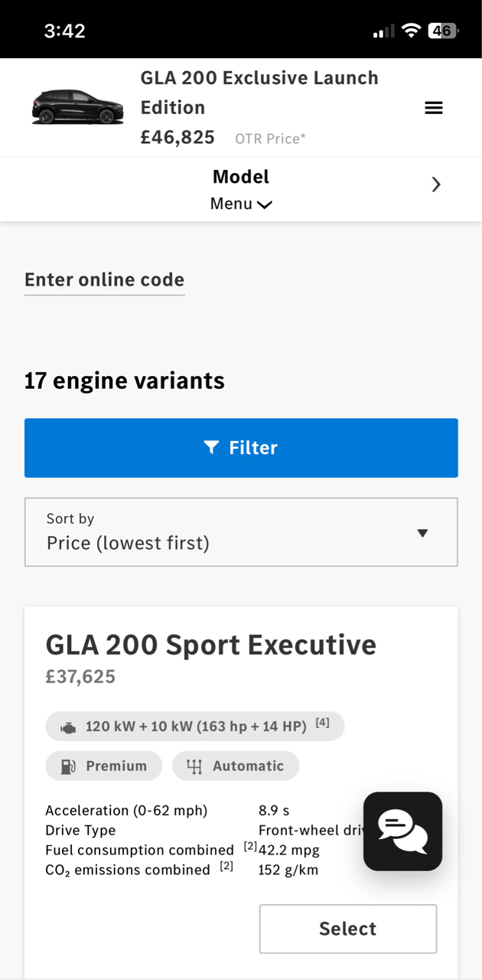Viewport: 482px width, 980px height.
Task: Tap the fuel pump icon on Premium badge
Action: tap(68, 766)
